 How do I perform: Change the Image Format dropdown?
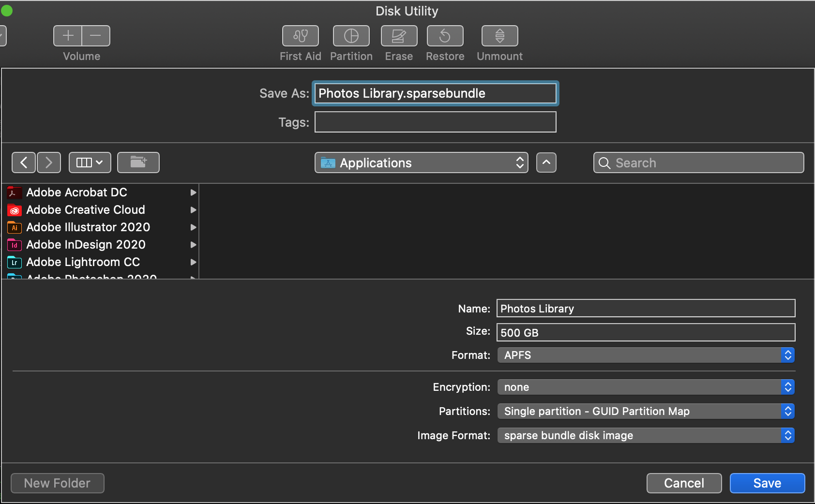coord(646,435)
